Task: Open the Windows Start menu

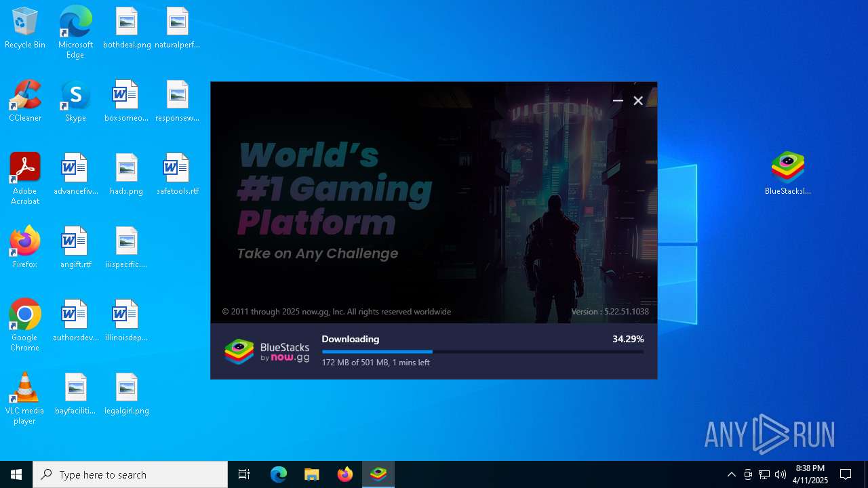Action: (16, 474)
